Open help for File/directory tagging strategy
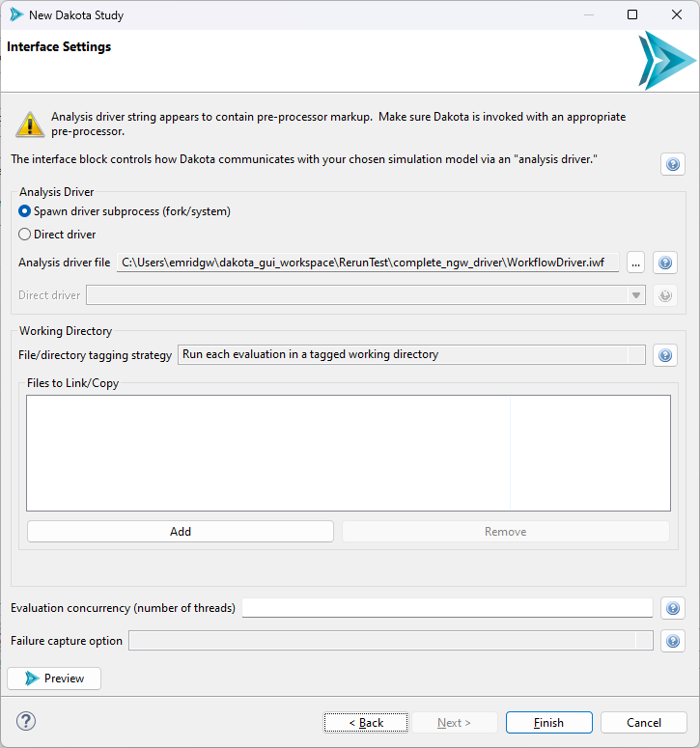This screenshot has width=700, height=748. [665, 355]
